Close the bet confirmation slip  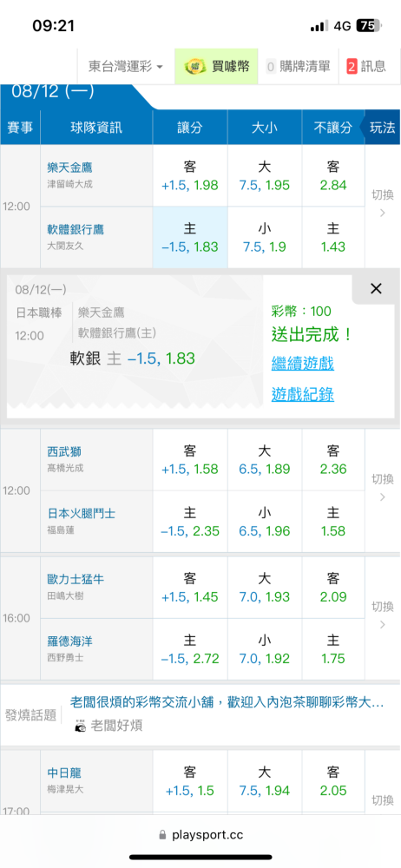pyautogui.click(x=376, y=288)
